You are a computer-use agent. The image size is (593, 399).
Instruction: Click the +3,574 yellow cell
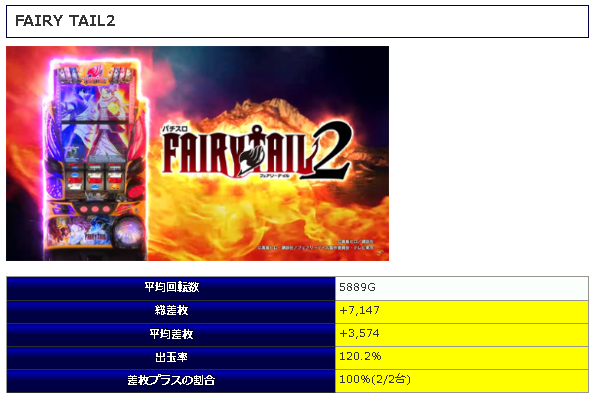[x=462, y=335]
